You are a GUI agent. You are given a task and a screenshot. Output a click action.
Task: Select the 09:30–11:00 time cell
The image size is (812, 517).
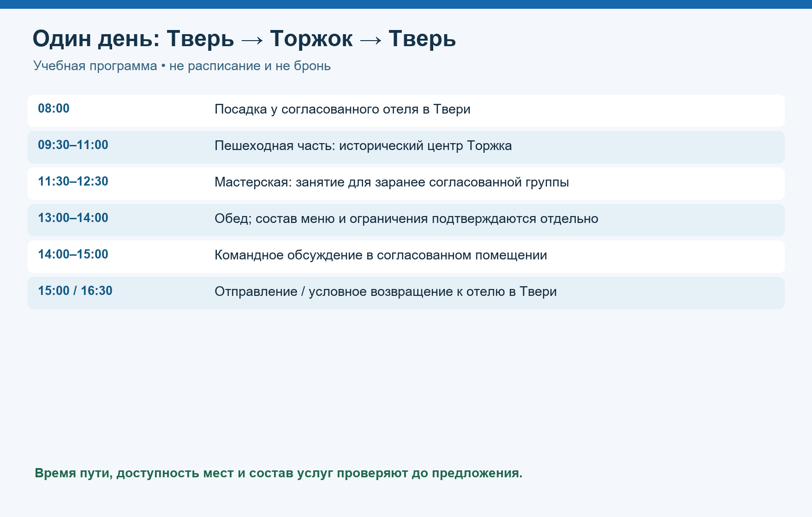[73, 145]
